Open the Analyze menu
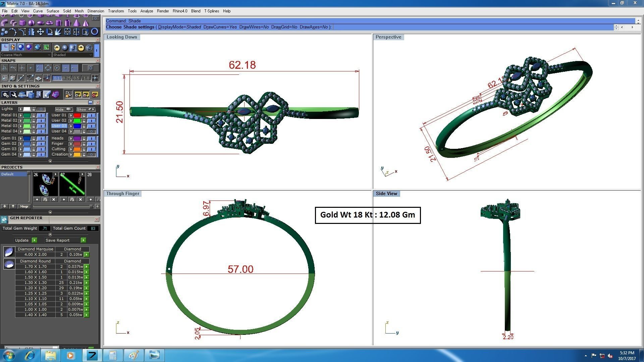Viewport: 644px width, 362px height. pos(147,11)
